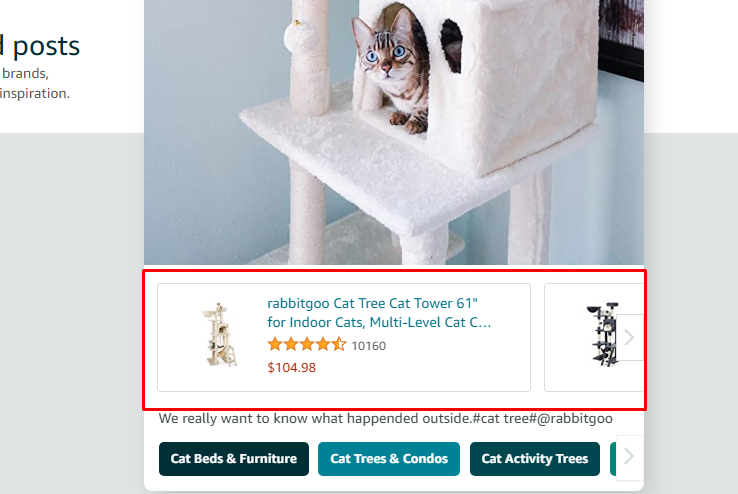Open the cat photo post image
This screenshot has width=738, height=494.
click(394, 132)
